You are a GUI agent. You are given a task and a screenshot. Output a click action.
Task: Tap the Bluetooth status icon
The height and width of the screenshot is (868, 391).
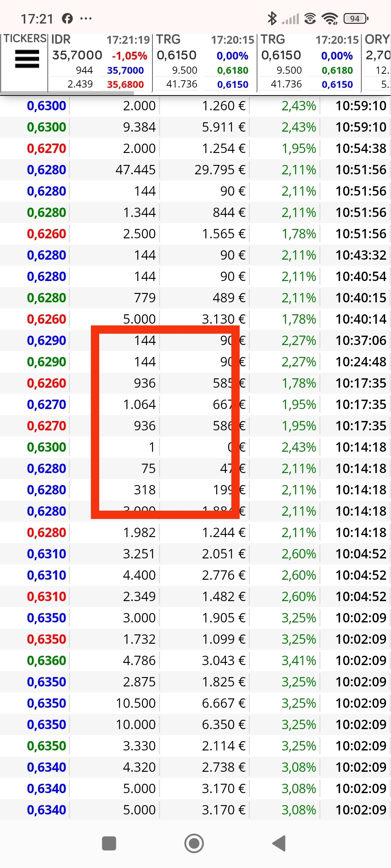click(272, 18)
